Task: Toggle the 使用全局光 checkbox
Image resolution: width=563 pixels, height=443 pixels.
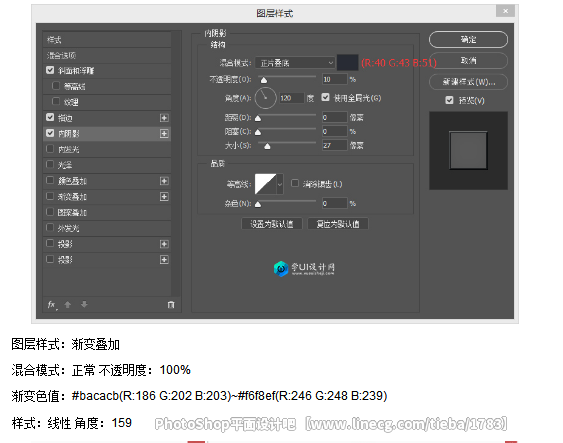Action: point(326,97)
